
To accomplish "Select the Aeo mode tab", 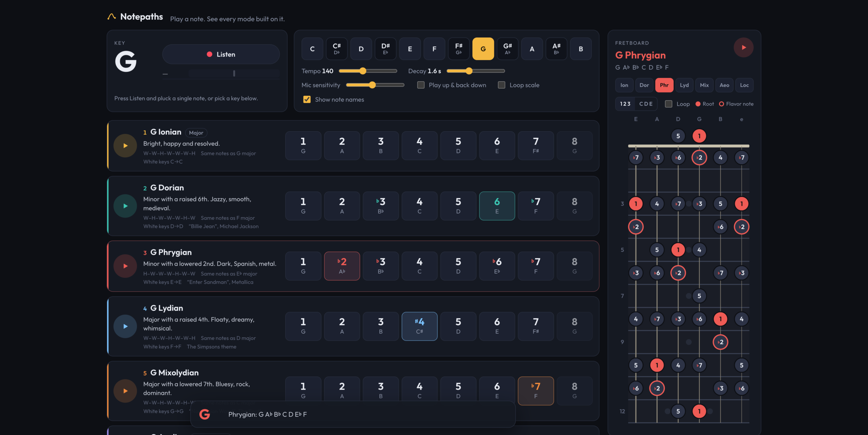I will 724,85.
